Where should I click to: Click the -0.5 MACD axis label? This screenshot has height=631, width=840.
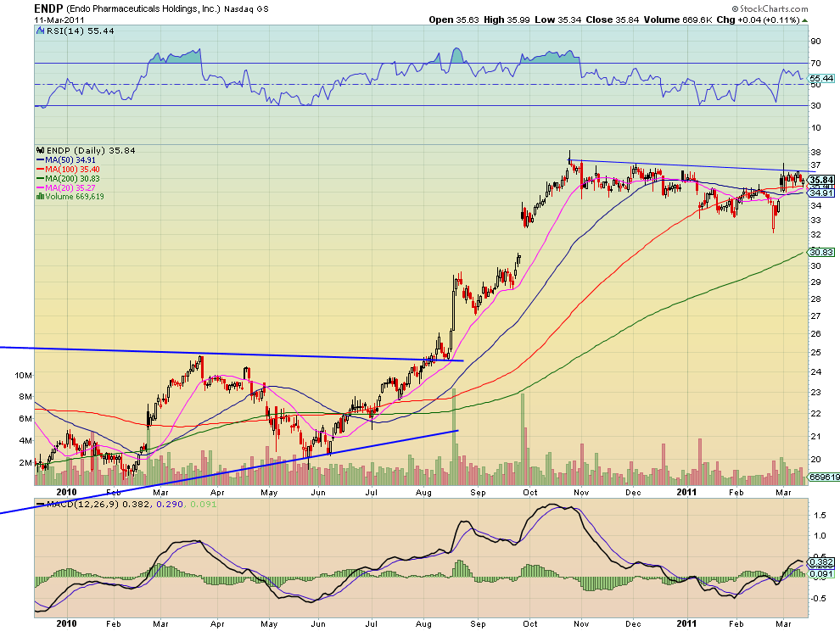pos(817,599)
